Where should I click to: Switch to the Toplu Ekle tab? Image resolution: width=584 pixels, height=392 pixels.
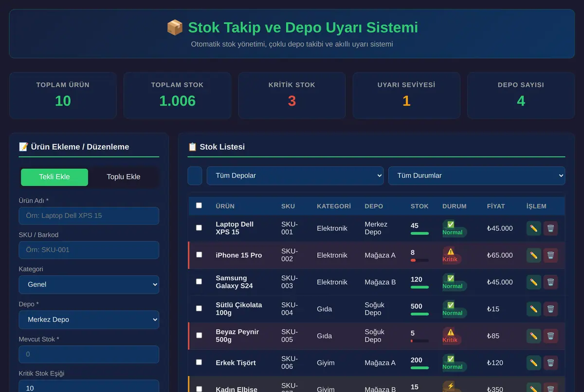point(124,177)
